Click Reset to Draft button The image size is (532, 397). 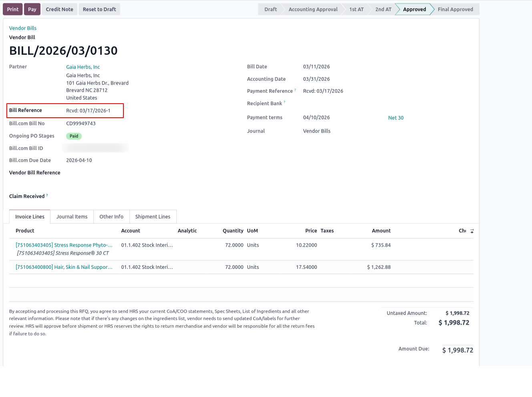(99, 9)
